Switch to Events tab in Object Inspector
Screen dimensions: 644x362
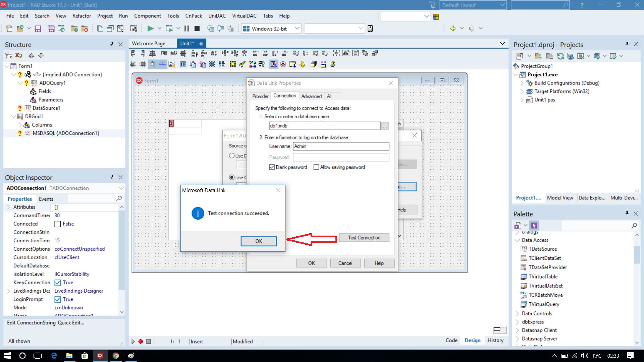point(46,199)
